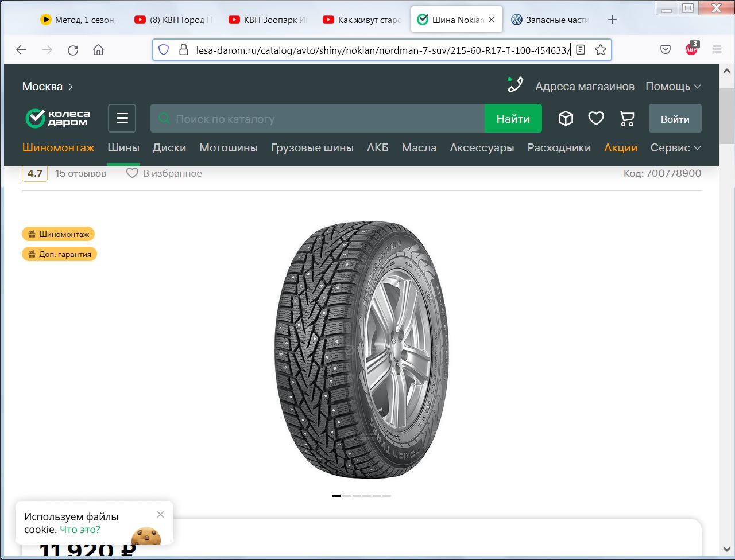735x560 pixels.
Task: Open the Мотошины menu item
Action: click(x=229, y=147)
